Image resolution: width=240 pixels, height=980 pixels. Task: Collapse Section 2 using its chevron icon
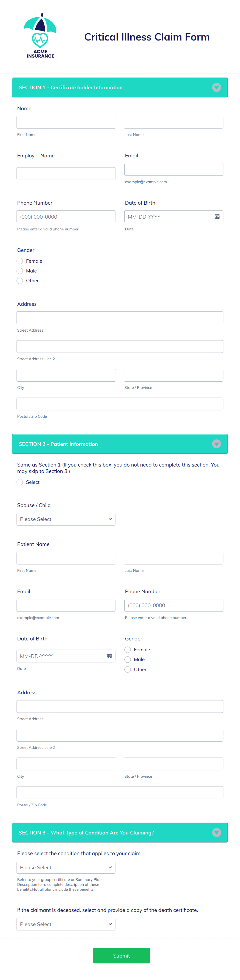click(x=217, y=444)
